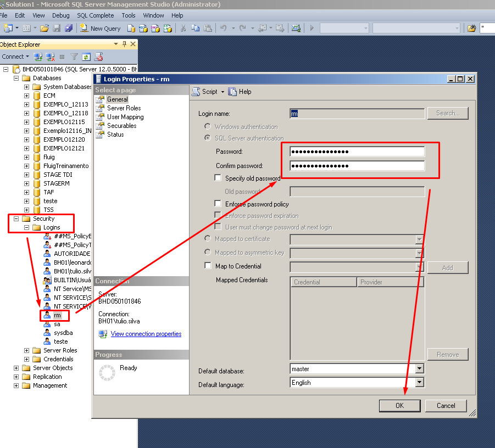The height and width of the screenshot is (448, 495).
Task: Select the Server Roles page
Action: click(x=124, y=108)
